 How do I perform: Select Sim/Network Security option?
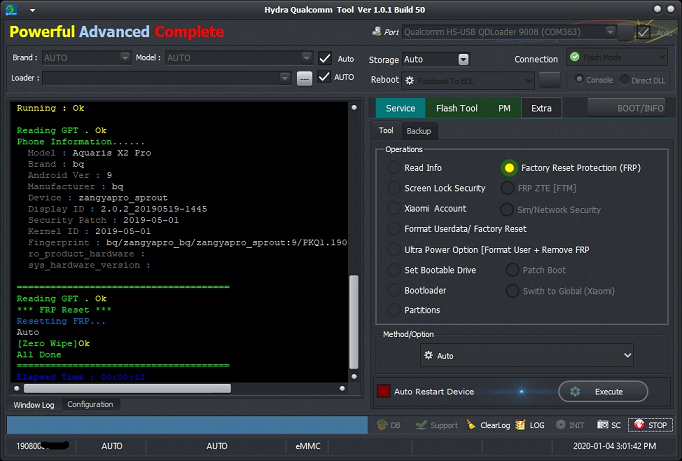tap(507, 210)
